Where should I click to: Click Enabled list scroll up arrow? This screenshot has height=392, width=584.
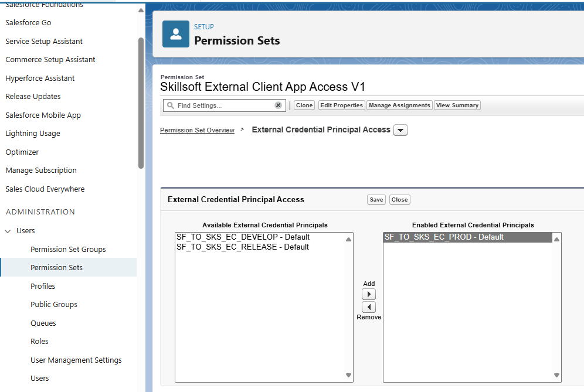coord(556,240)
